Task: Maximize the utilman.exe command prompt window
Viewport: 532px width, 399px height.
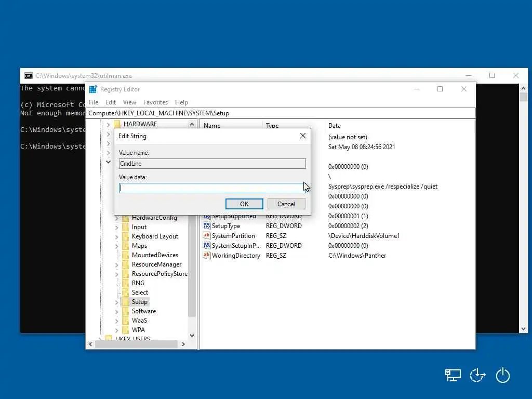Action: coord(492,75)
